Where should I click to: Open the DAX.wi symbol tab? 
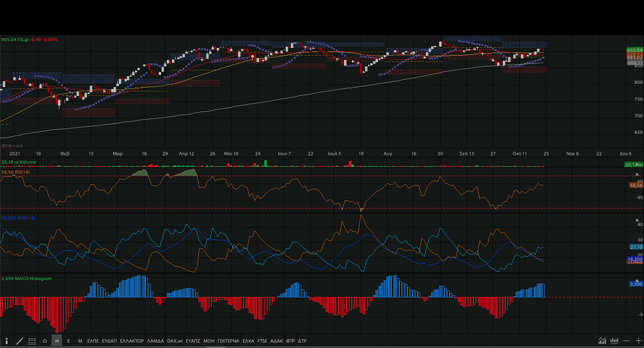pyautogui.click(x=175, y=341)
